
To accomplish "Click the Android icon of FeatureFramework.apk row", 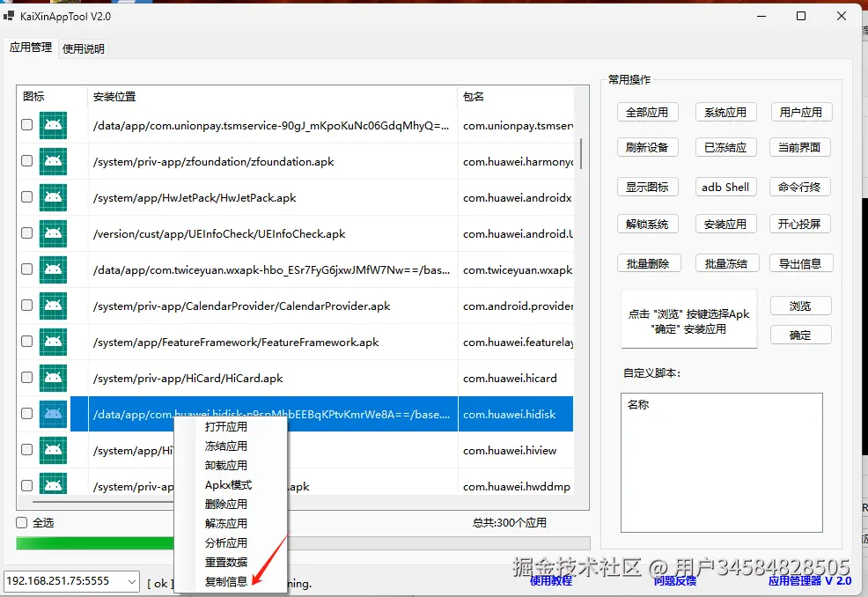I will pos(53,342).
